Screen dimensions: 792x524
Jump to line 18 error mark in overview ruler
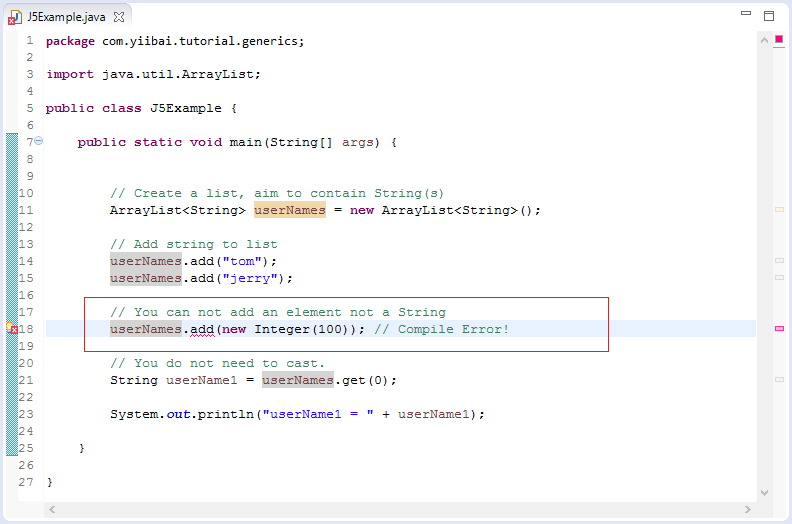pos(779,328)
